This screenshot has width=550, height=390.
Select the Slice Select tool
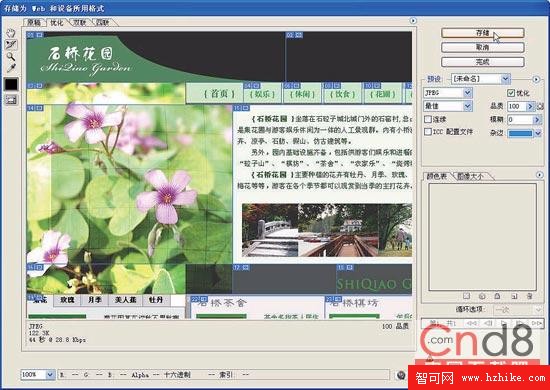point(11,45)
